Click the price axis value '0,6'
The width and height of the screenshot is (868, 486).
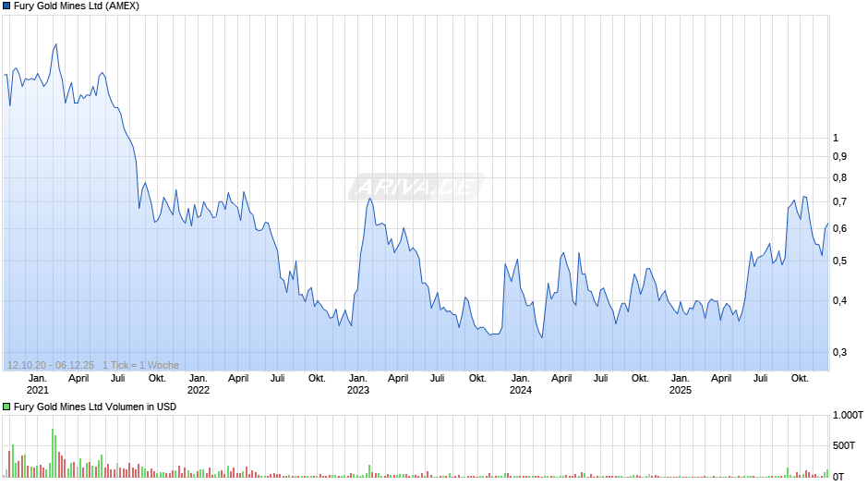click(839, 229)
